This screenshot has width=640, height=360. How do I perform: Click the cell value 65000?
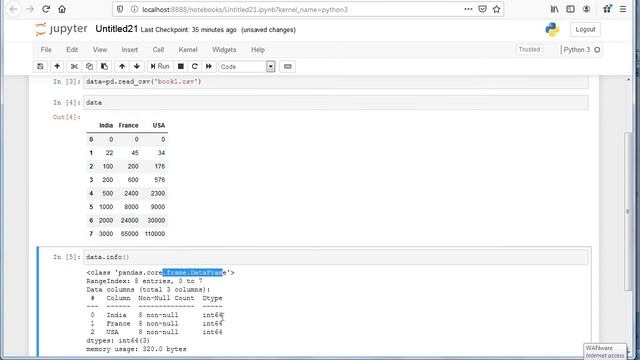tap(129, 234)
